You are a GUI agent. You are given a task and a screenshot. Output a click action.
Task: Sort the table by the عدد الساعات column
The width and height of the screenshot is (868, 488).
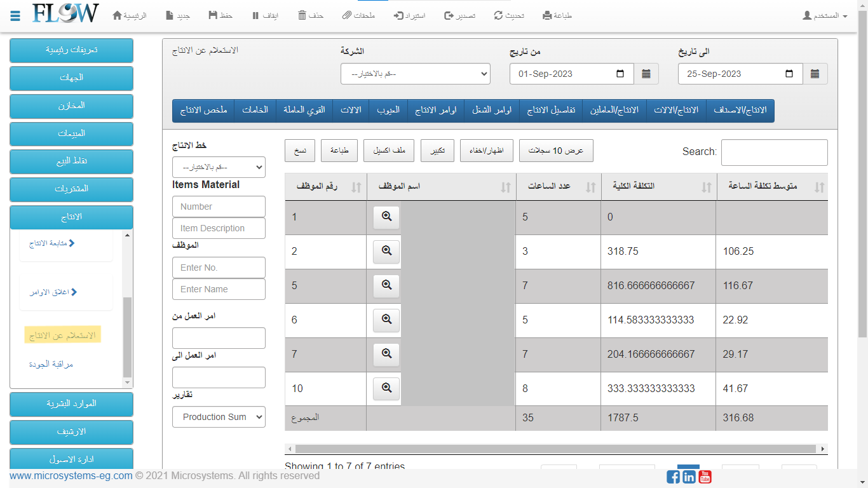(591, 187)
